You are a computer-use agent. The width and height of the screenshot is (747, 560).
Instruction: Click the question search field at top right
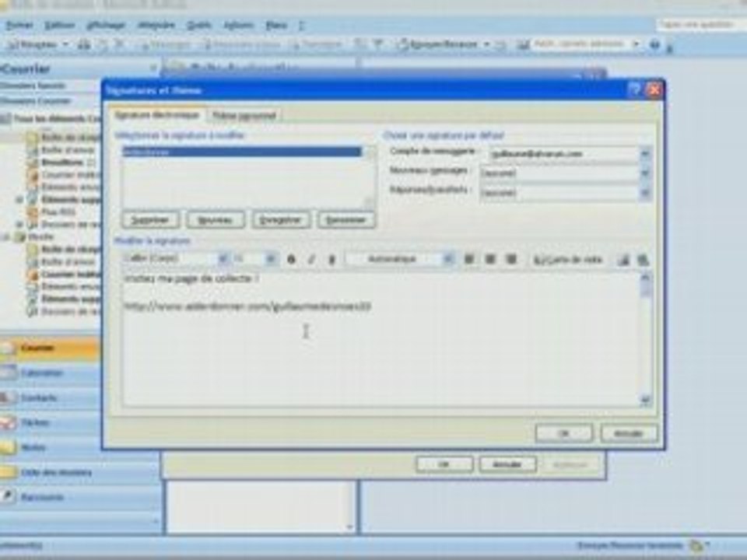click(701, 25)
